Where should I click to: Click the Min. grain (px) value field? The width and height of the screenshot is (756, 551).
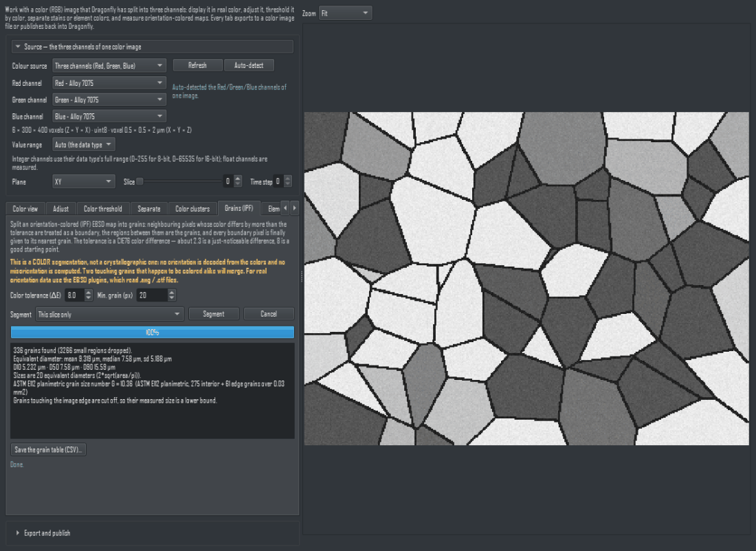pyautogui.click(x=152, y=295)
